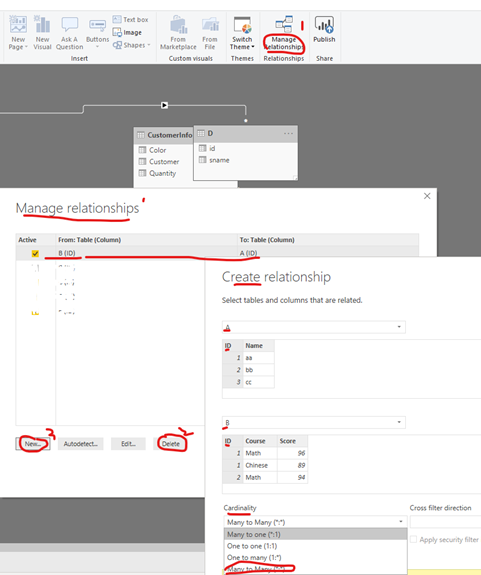Image resolution: width=481 pixels, height=575 pixels.
Task: Open Manage Relationships from ribbon
Action: [283, 32]
